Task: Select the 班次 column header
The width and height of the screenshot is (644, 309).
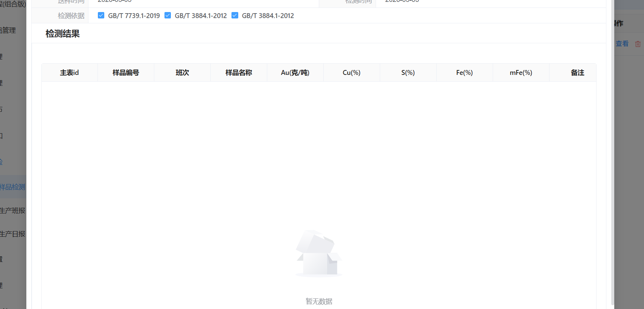Action: (x=182, y=73)
